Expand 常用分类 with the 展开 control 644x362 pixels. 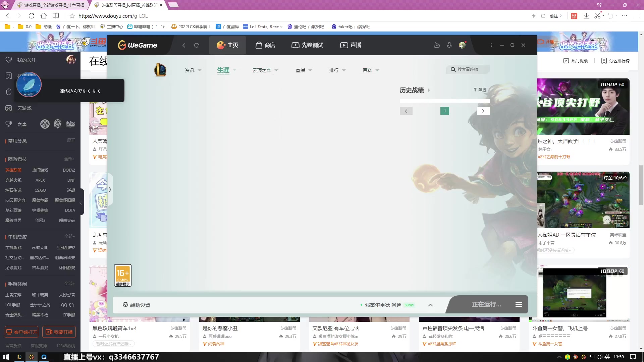[x=70, y=140]
